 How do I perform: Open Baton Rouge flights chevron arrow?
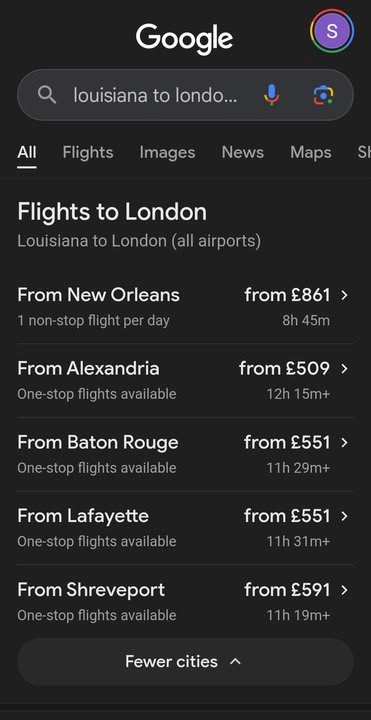tap(345, 443)
